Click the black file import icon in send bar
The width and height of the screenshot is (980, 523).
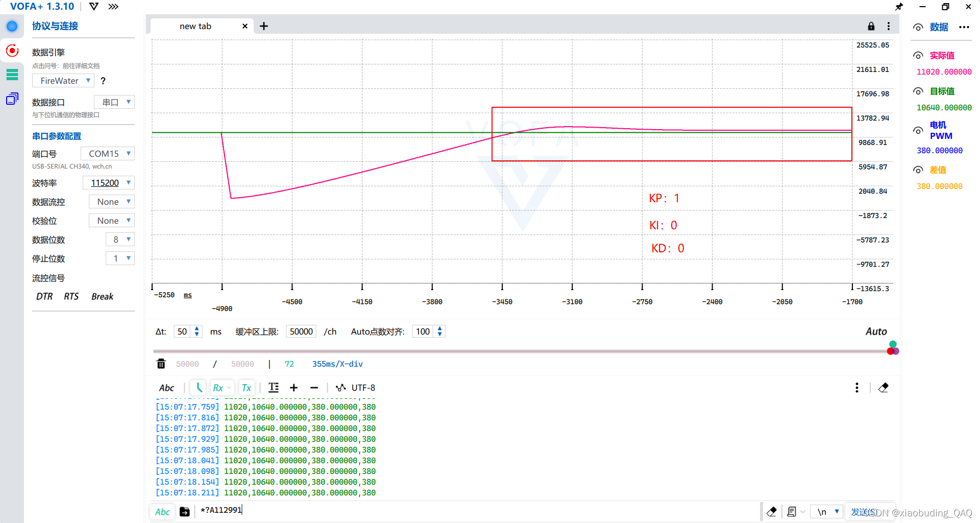pos(185,512)
